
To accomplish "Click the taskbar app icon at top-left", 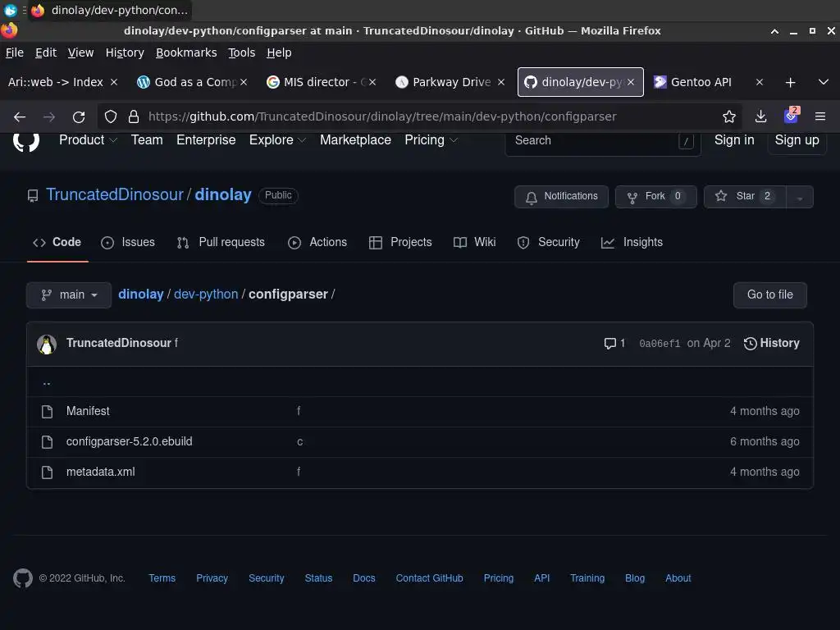I will point(10,10).
